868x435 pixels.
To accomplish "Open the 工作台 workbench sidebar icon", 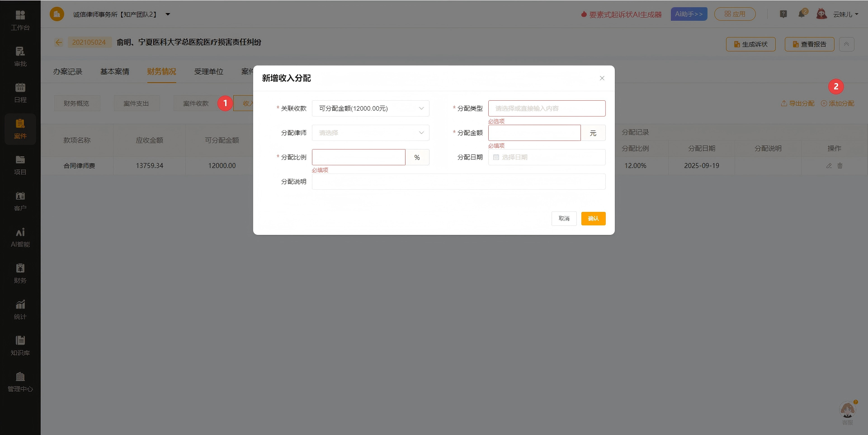I will (x=20, y=20).
